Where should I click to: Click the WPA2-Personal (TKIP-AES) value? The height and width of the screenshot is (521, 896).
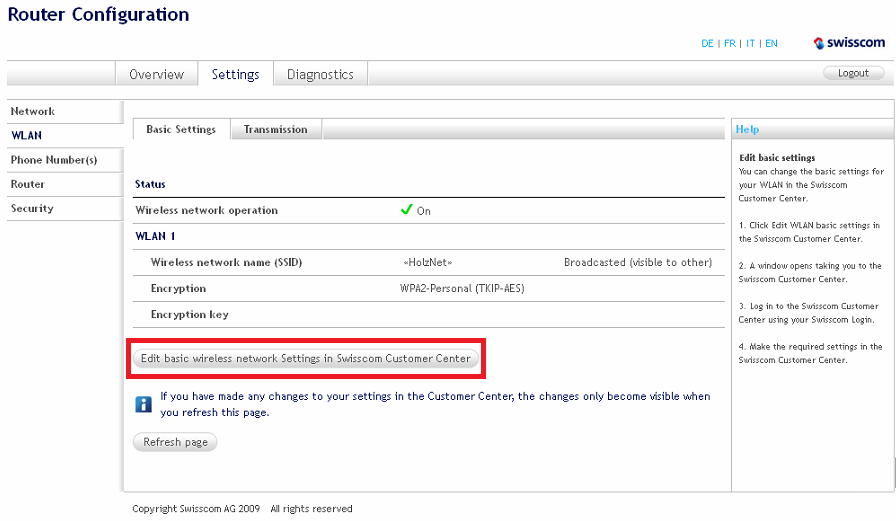(462, 288)
